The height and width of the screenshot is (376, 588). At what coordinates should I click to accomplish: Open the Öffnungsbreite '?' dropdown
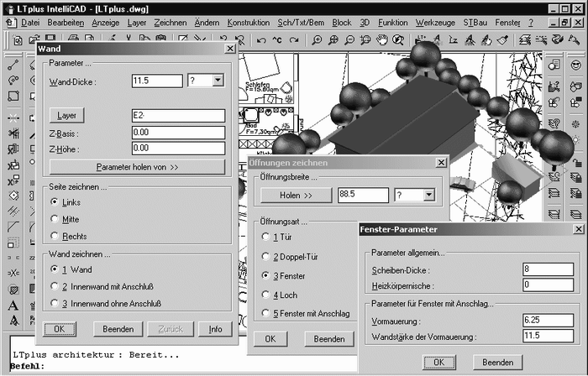click(428, 195)
